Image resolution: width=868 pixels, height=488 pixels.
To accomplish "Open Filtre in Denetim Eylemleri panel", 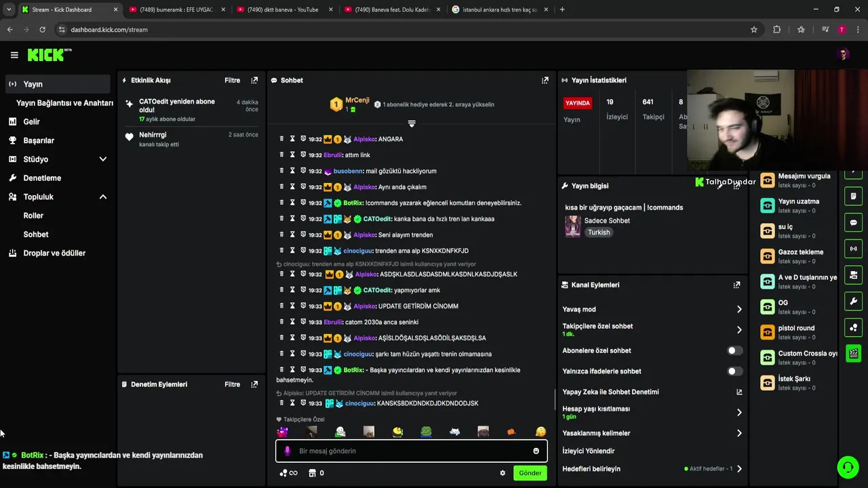I will (233, 384).
